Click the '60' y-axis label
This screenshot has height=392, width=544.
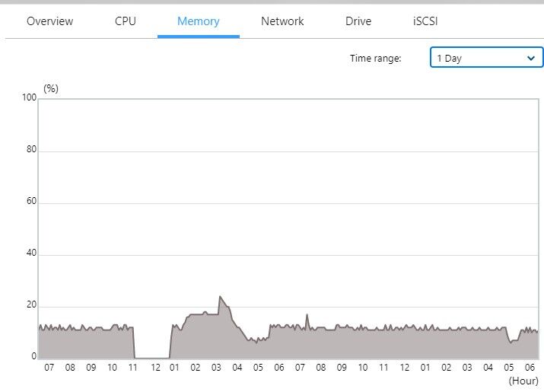coord(31,201)
